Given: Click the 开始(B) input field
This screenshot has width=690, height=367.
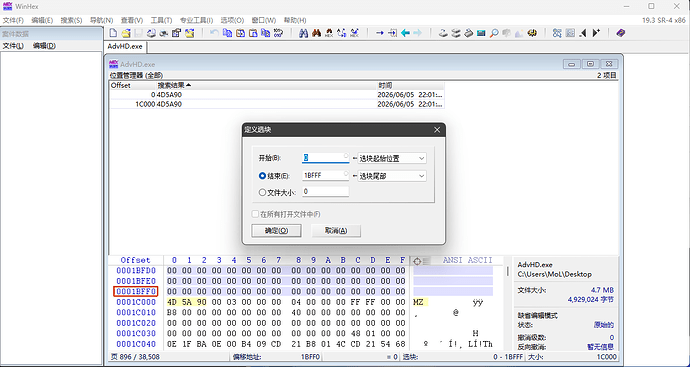Looking at the screenshot, I should (326, 158).
